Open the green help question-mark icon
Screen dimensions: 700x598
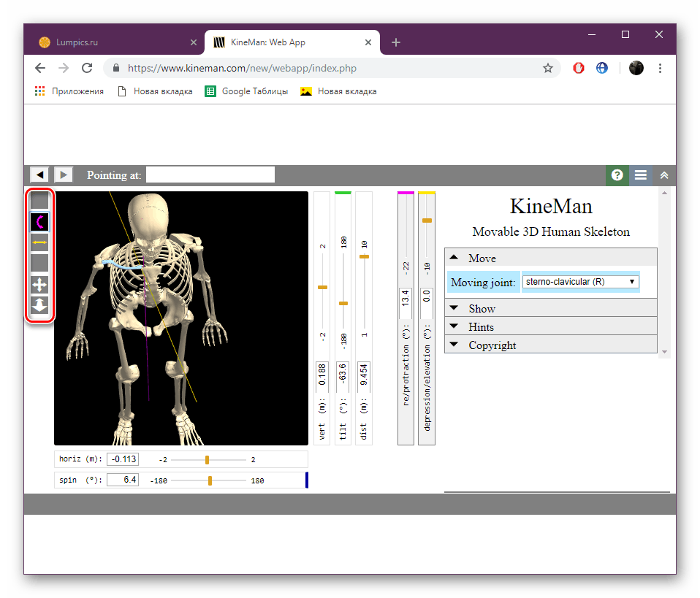pos(617,175)
